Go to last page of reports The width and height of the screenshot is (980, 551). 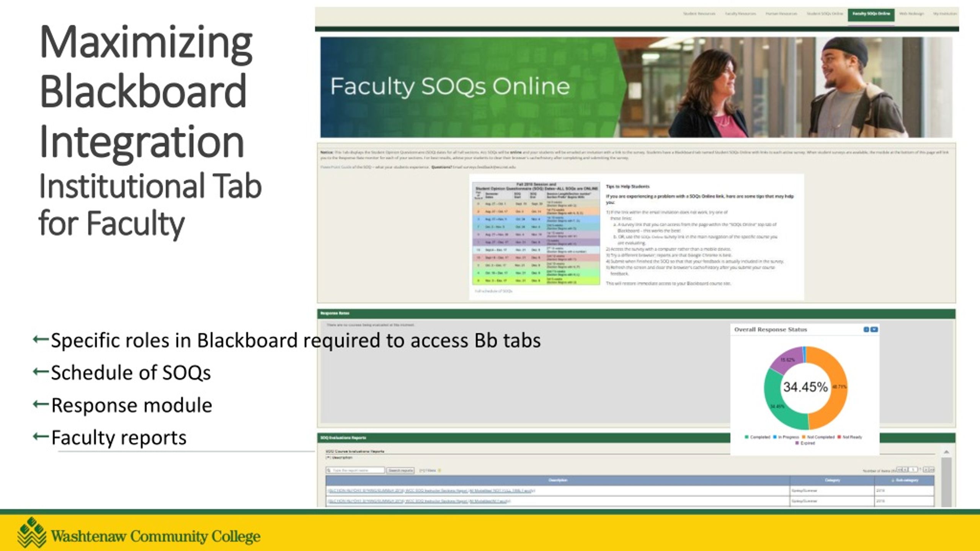(932, 469)
